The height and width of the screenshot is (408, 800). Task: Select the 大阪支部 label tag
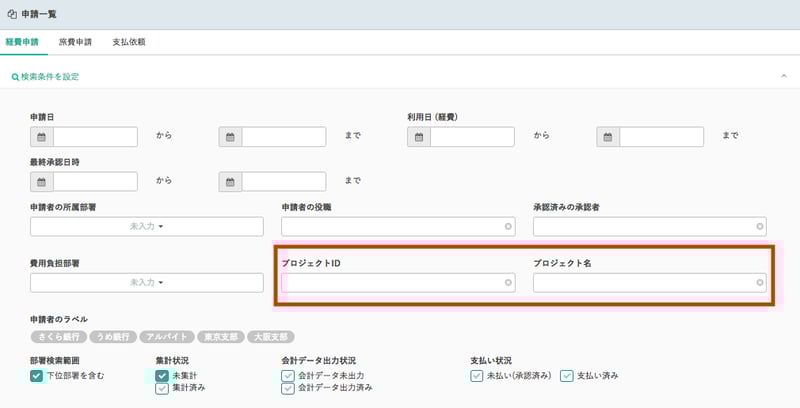pyautogui.click(x=271, y=337)
